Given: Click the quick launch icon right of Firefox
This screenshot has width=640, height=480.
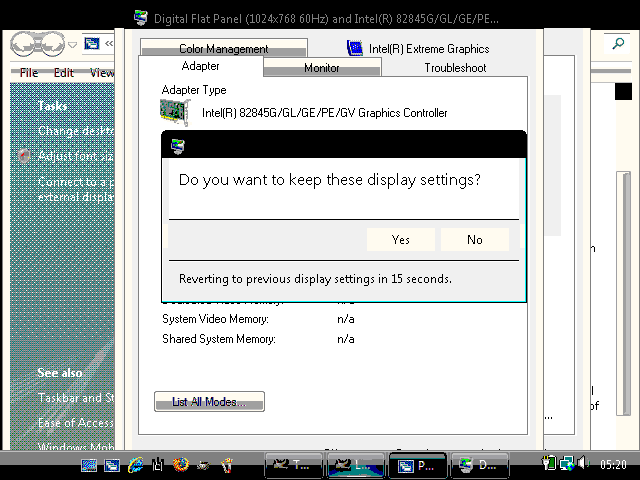Looking at the screenshot, I should 203,464.
